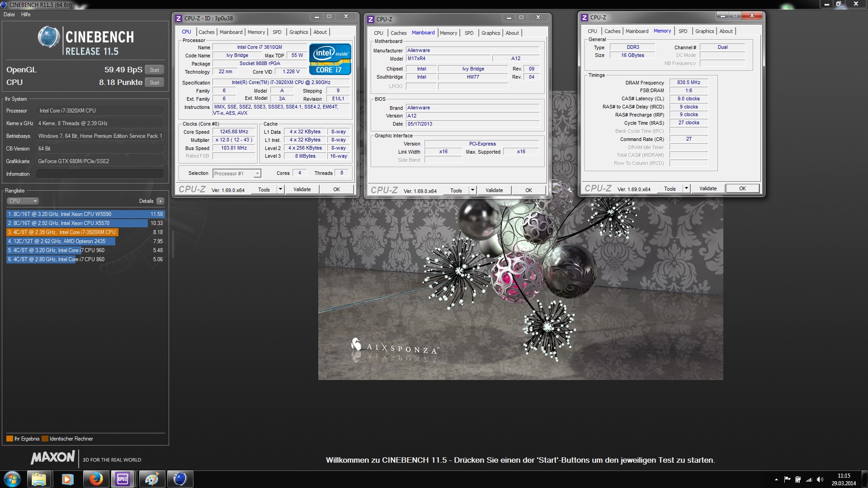Image resolution: width=868 pixels, height=488 pixels.
Task: Click Z title icon in Memory CPU-Z window
Action: [x=585, y=18]
